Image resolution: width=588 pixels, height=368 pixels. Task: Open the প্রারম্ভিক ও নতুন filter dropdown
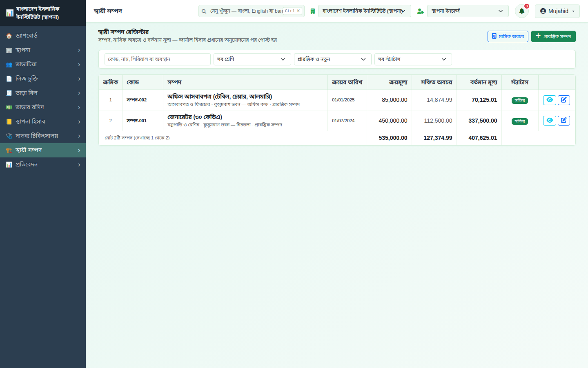[333, 59]
